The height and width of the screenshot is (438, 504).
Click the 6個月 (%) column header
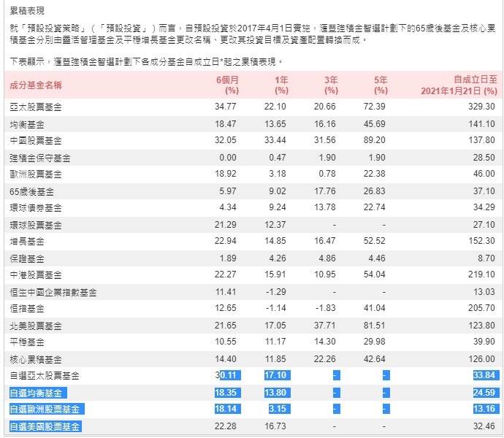[x=227, y=85]
